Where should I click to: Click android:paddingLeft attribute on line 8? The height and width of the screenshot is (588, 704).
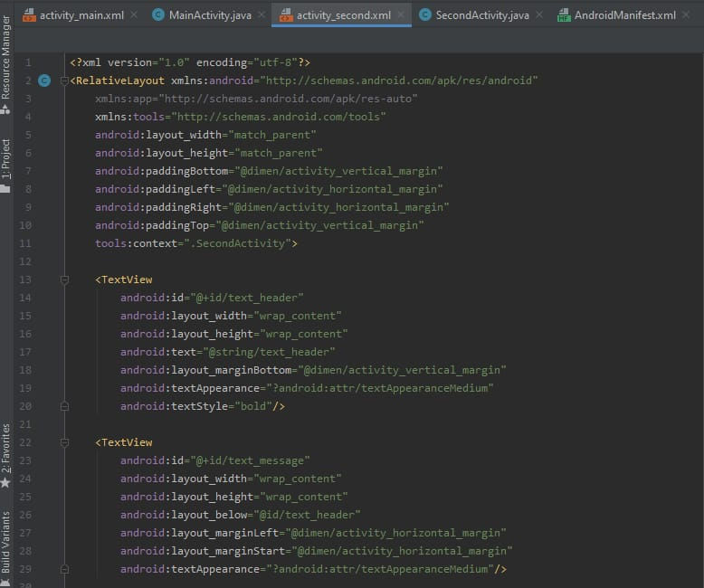tap(269, 189)
